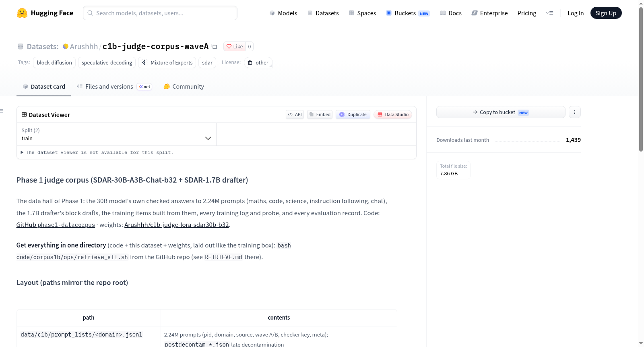Open the GitHub phase1-datacorpus link
Viewport: 644px width, 347px height.
pos(56,225)
